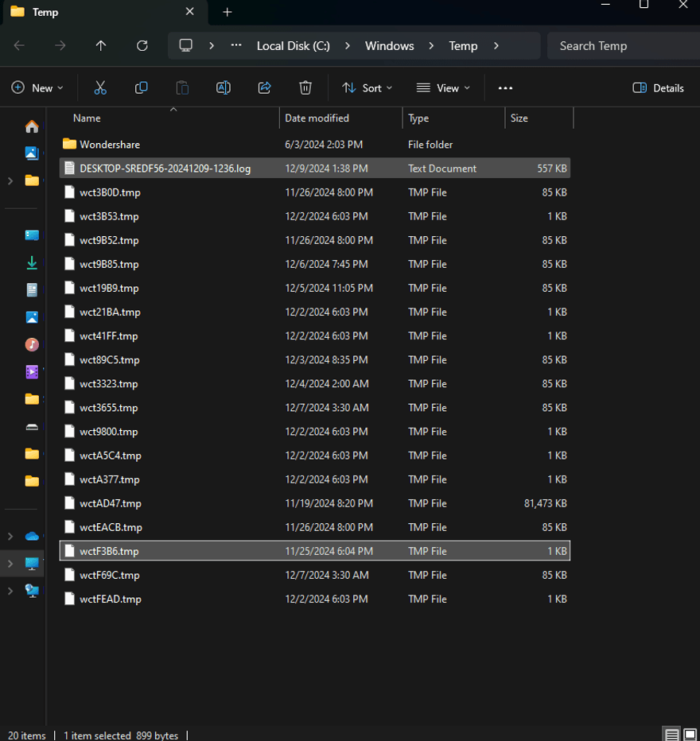Select Network icon in sidebar
Screen dimensions: 700x741
(x=32, y=591)
